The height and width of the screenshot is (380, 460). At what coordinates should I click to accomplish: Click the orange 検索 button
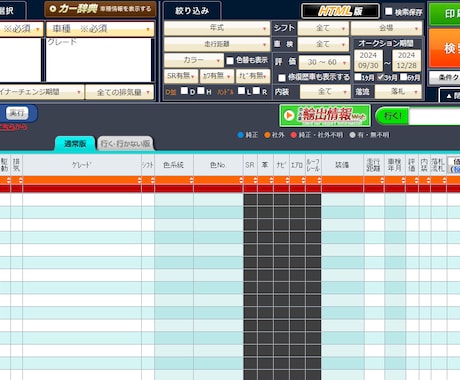click(x=445, y=48)
